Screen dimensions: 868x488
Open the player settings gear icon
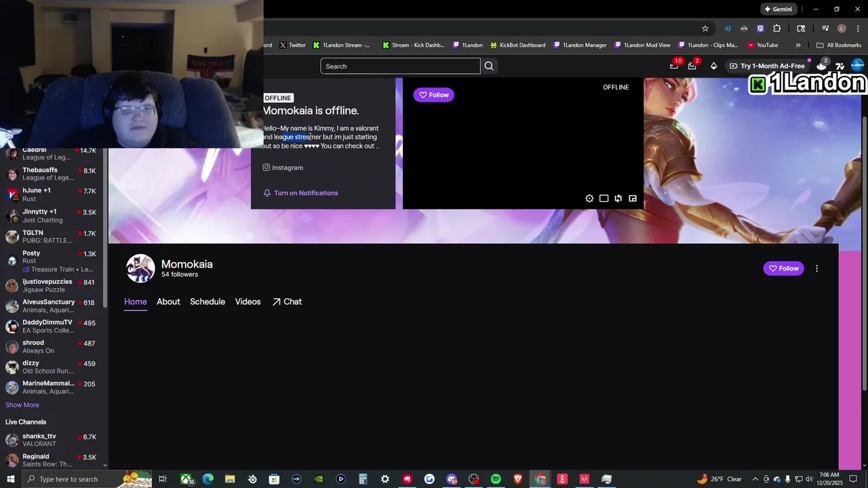(589, 199)
